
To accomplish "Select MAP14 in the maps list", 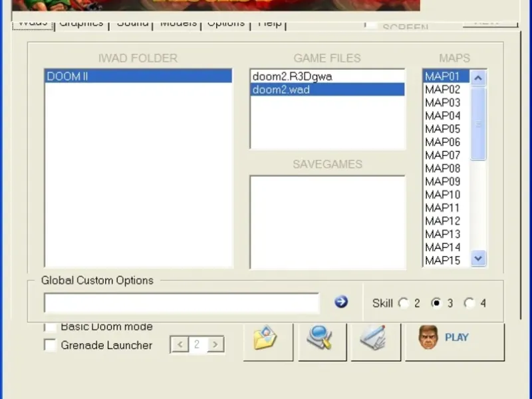I will click(x=446, y=247).
